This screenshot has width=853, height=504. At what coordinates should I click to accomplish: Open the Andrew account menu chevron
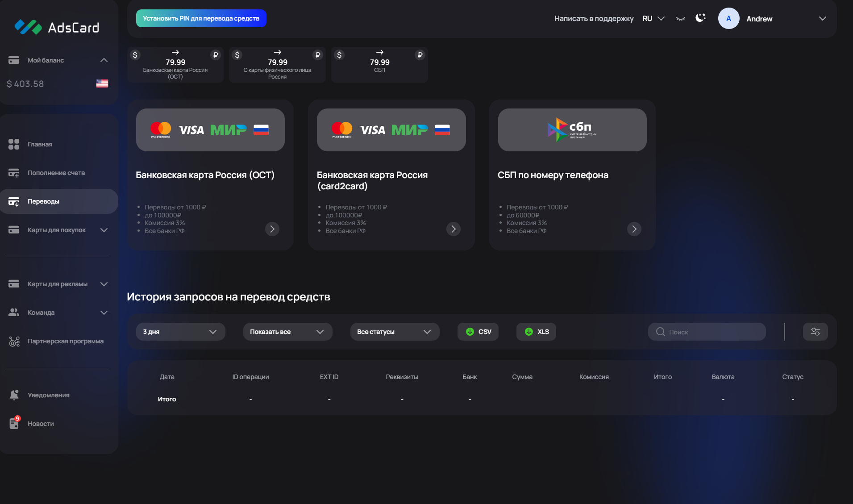[x=822, y=18]
